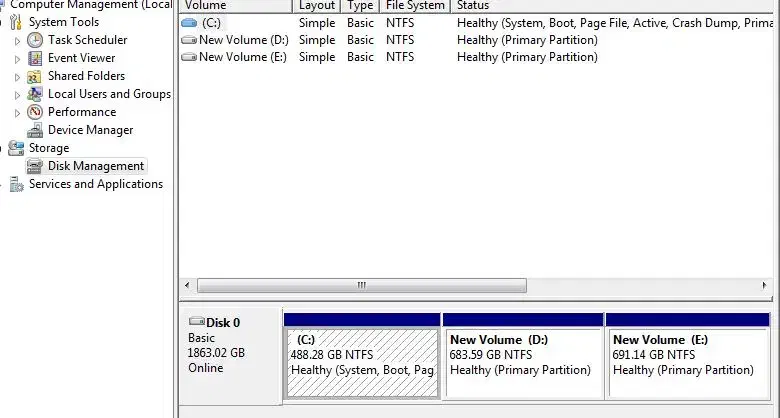Click the Task Scheduler clock icon
The width and height of the screenshot is (780, 418).
[35, 40]
